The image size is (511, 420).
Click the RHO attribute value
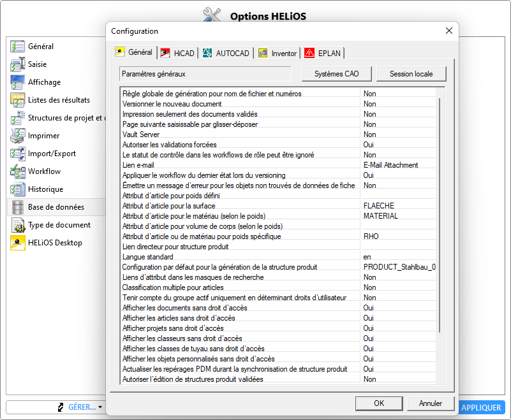point(371,236)
